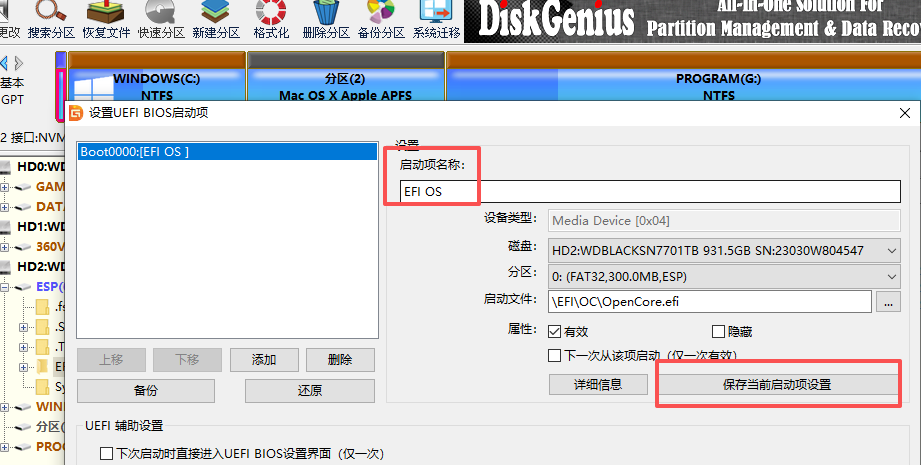Expand the DAT partition tree node

(4, 207)
